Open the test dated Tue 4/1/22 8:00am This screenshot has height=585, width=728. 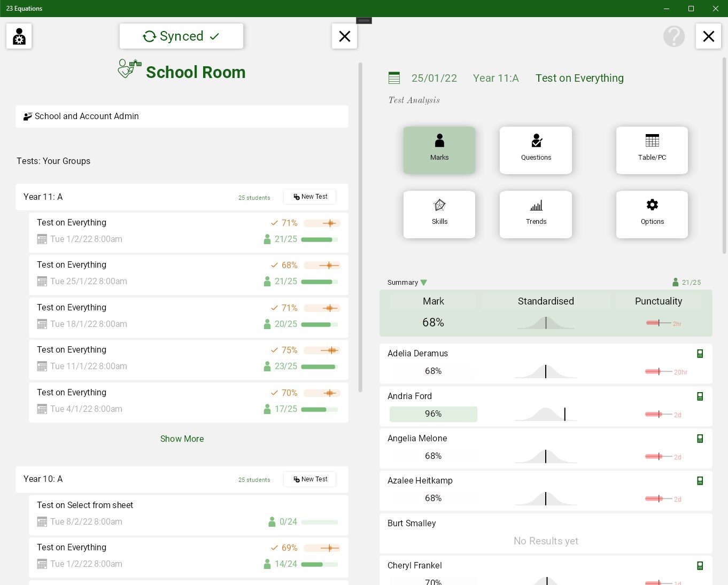pyautogui.click(x=189, y=402)
